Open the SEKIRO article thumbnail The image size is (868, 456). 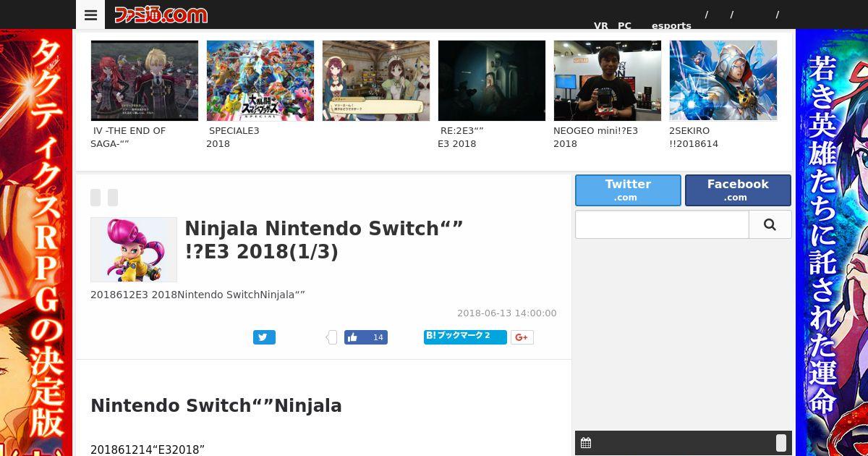click(723, 80)
